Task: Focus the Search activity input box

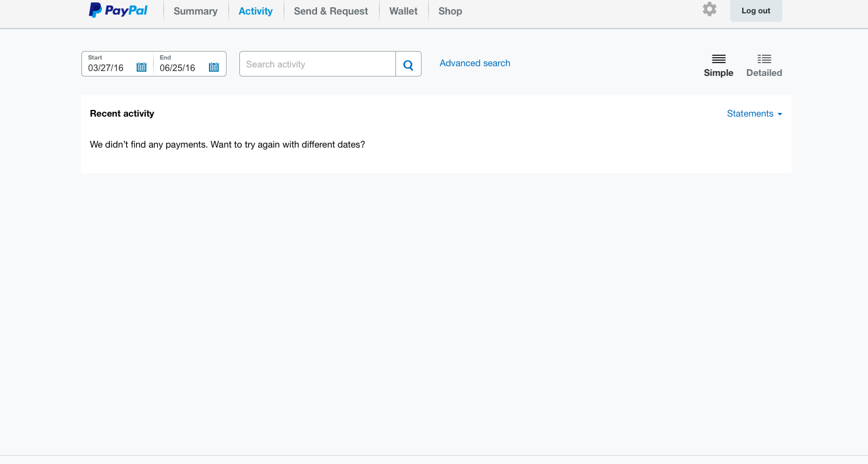Action: point(318,64)
